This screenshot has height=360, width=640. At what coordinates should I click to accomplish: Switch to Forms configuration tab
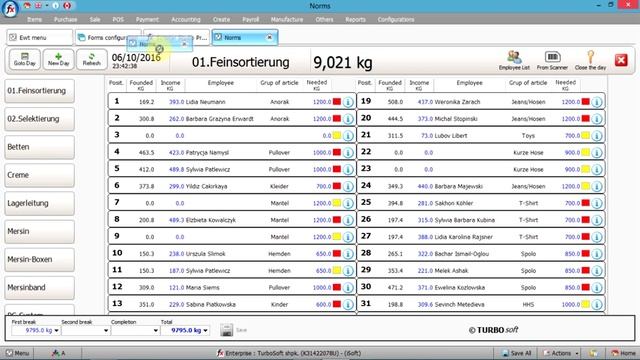[x=107, y=38]
